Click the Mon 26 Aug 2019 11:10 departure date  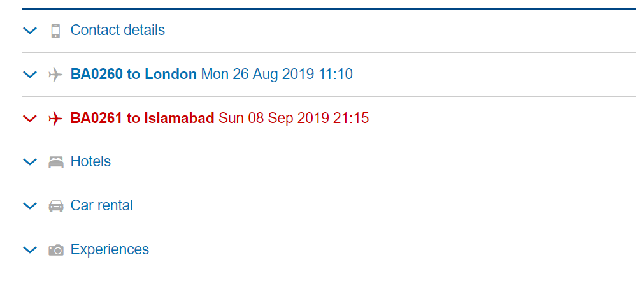276,74
